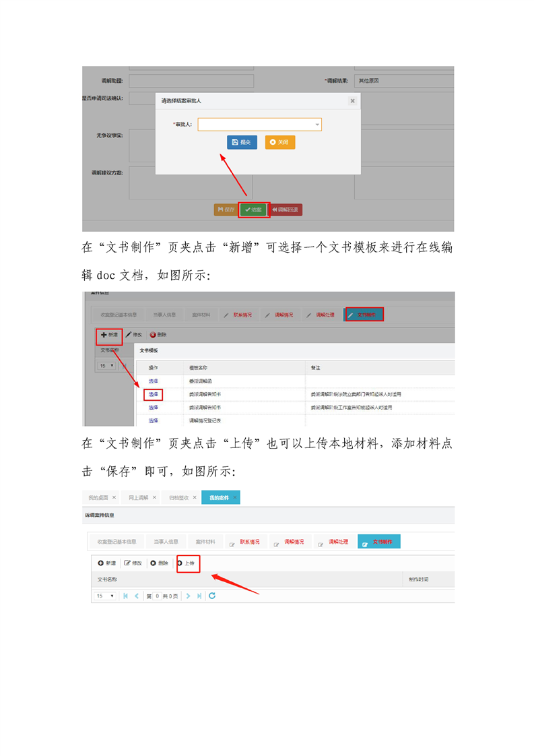Go to next page in pager
The height and width of the screenshot is (756, 534).
(188, 596)
